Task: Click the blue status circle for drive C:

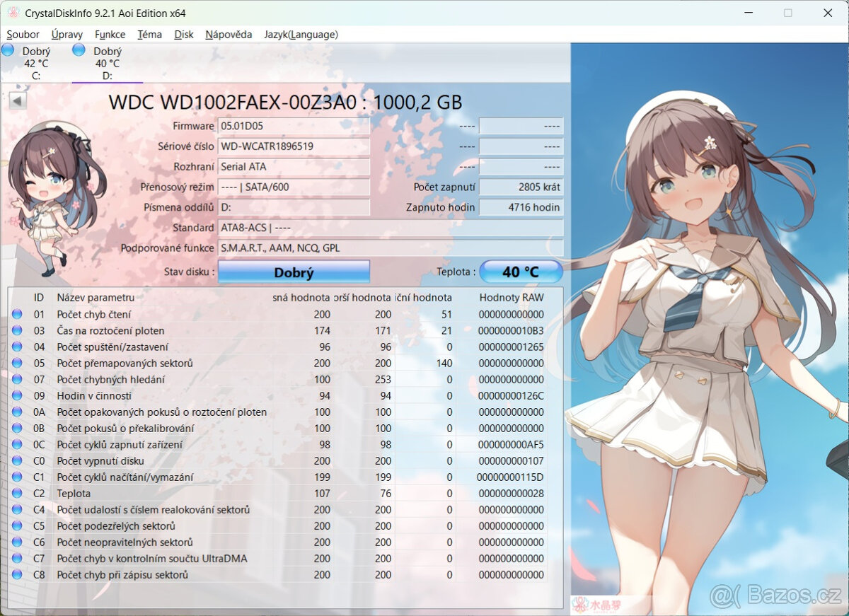Action: pos(8,50)
